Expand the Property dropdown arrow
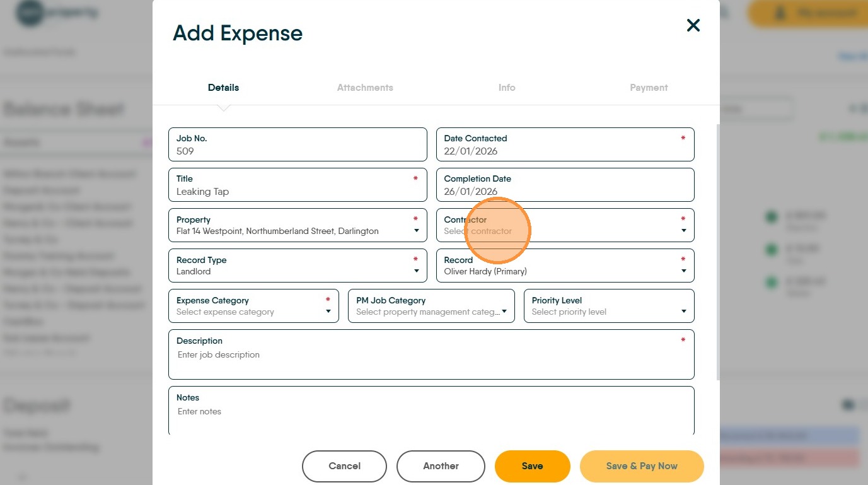 point(416,231)
